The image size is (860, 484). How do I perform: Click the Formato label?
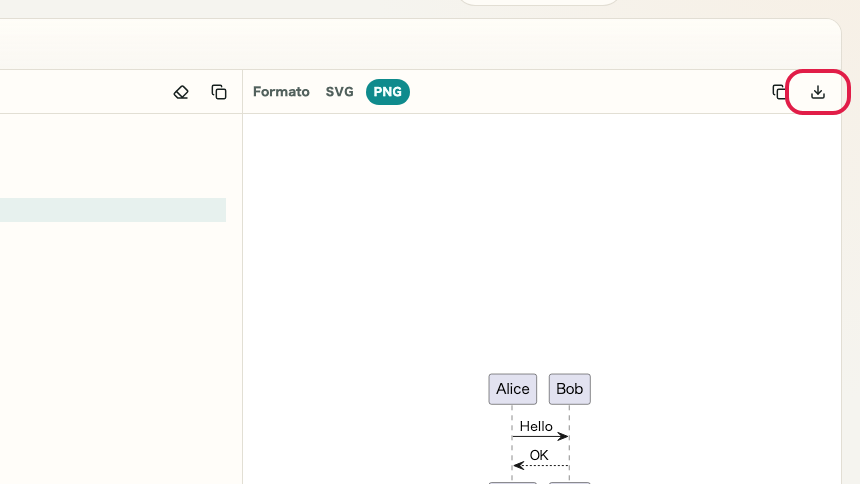(x=281, y=92)
